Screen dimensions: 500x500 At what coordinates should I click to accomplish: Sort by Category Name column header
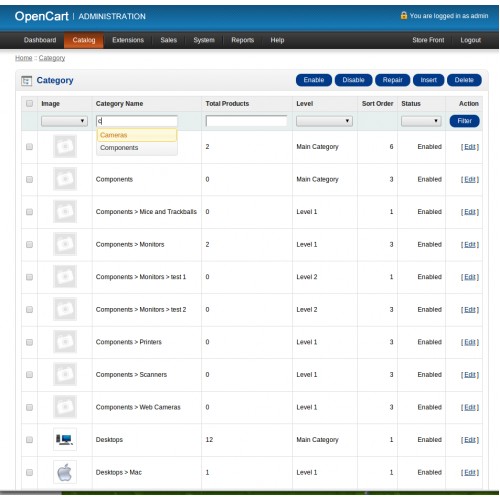pos(119,104)
